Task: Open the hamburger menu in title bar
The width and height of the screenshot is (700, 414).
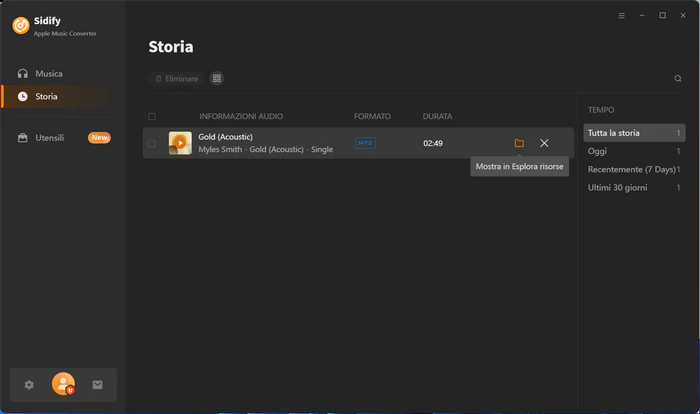Action: point(621,16)
